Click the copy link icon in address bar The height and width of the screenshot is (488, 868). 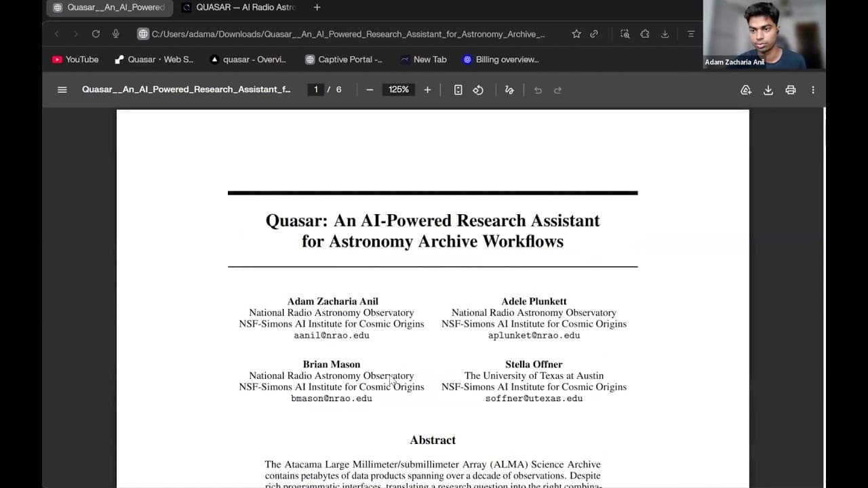(x=594, y=34)
